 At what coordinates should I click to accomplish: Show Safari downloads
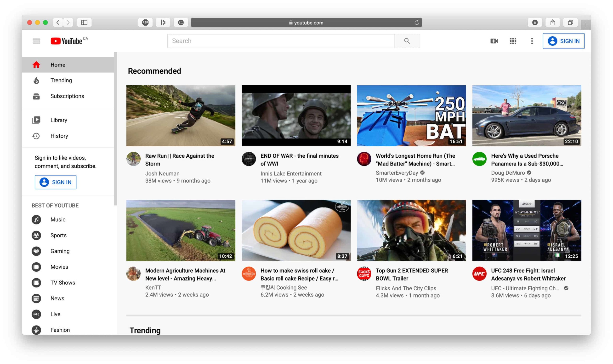tap(535, 22)
